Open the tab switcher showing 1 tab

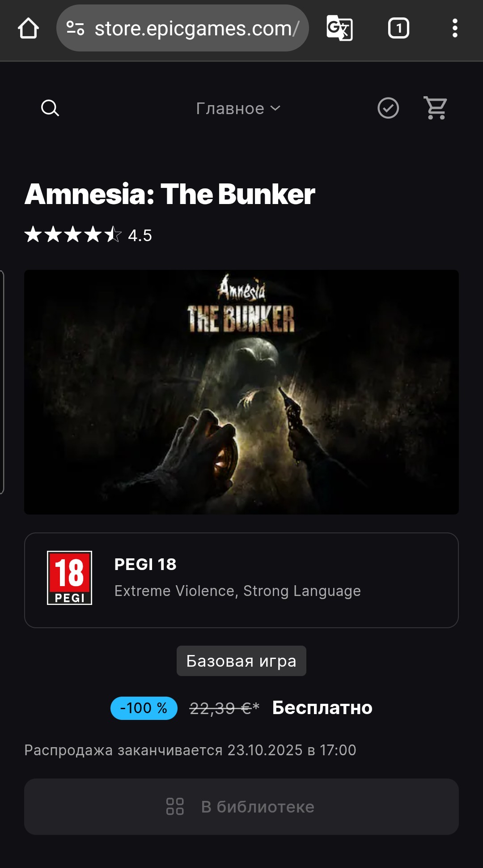point(398,28)
